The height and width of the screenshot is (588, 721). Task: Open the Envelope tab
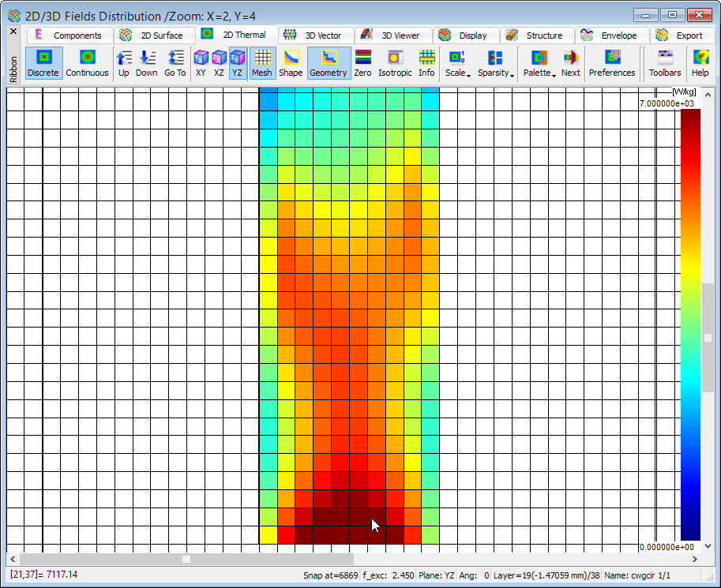pos(610,36)
